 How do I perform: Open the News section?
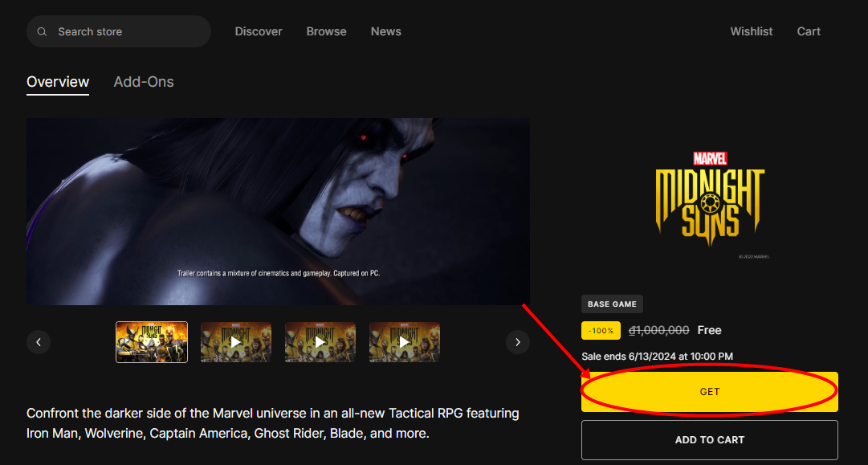tap(385, 31)
